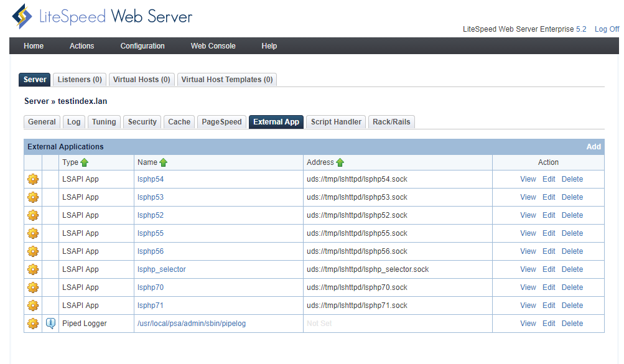Select address text uds://tmp/lshttpd/lsphp_selector.sock
The height and width of the screenshot is (364, 624).
(x=368, y=269)
